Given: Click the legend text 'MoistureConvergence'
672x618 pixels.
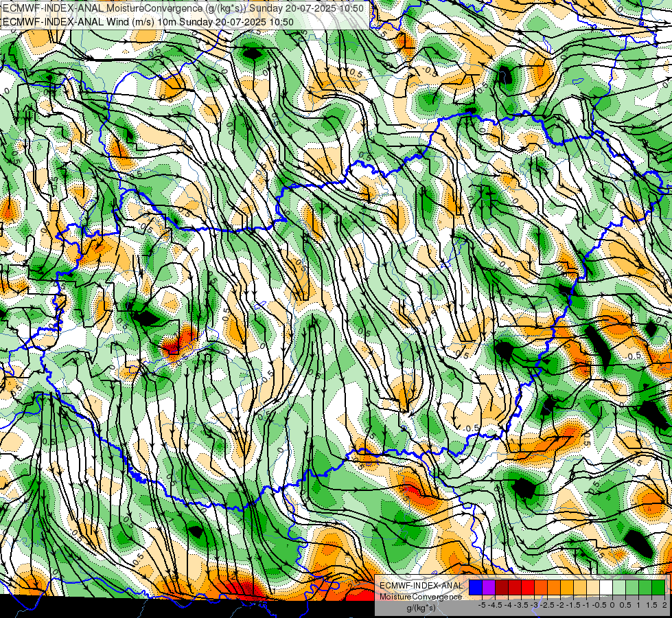Looking at the screenshot, I should (421, 597).
